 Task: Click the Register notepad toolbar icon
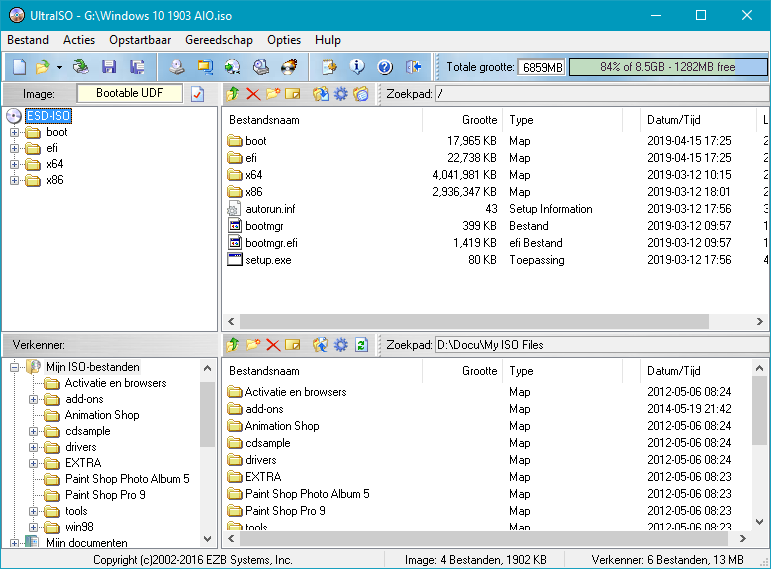point(329,67)
